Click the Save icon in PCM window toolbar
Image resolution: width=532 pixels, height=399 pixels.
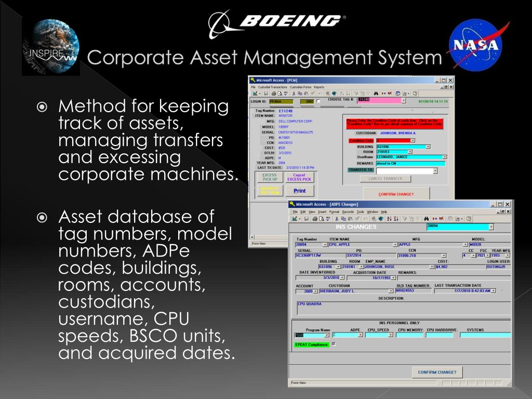coord(265,94)
